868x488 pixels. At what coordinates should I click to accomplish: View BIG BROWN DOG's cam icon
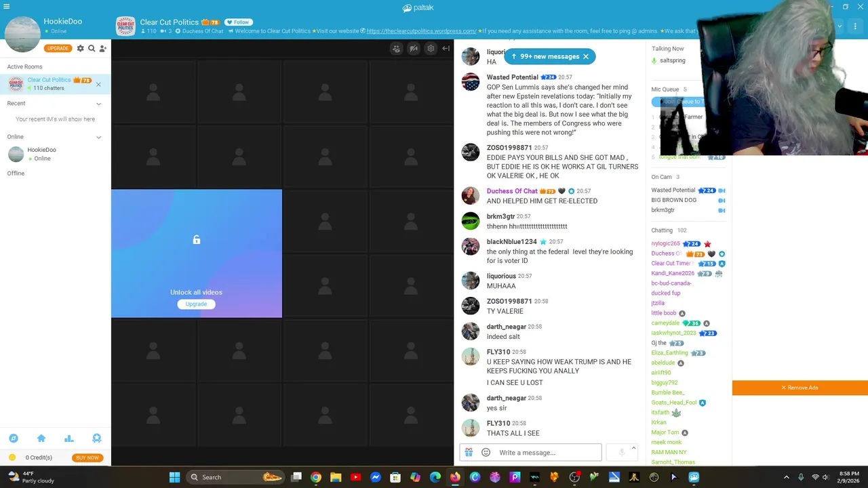coord(722,201)
